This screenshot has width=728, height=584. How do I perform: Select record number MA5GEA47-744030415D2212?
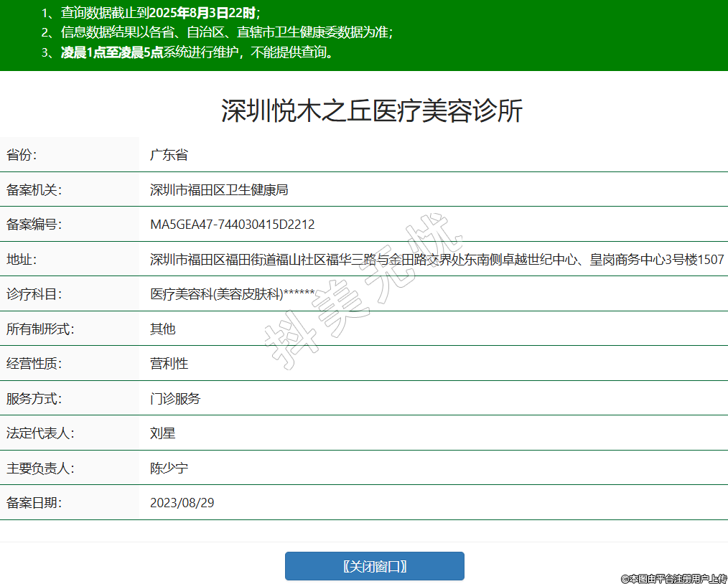(x=232, y=225)
